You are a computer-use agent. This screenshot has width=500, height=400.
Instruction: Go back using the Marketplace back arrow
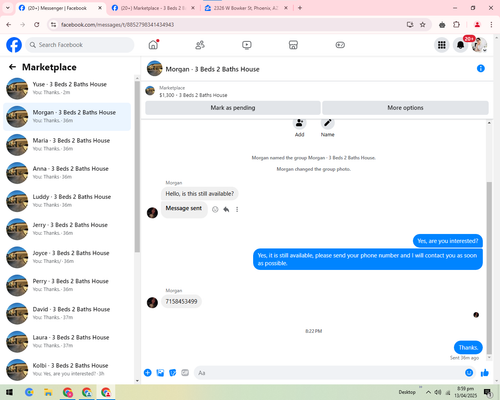click(12, 67)
